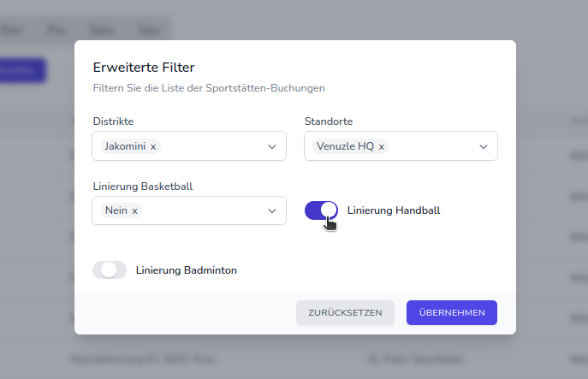588x379 pixels.
Task: Remove the Venuzle HQ chip from Standorte
Action: [382, 147]
